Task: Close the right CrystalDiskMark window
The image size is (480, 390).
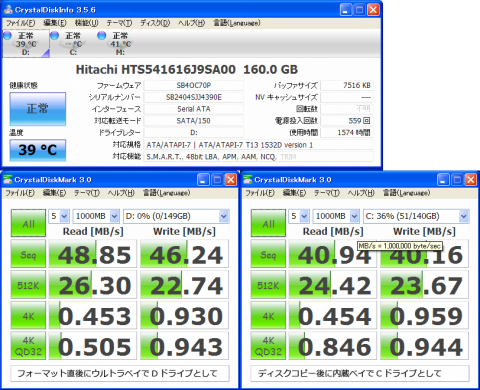Action: pos(471,180)
